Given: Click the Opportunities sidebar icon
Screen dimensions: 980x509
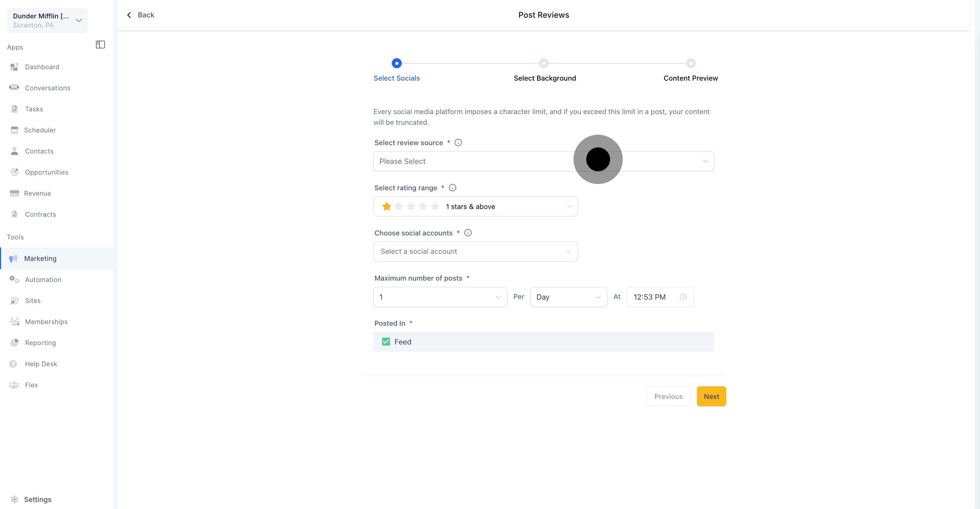Looking at the screenshot, I should pos(14,172).
